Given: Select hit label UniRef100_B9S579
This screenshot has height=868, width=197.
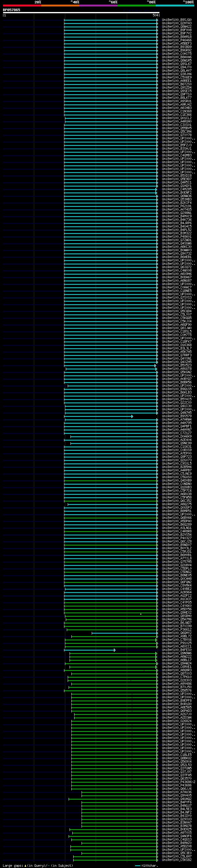Looking at the screenshot, I should (x=176, y=416).
